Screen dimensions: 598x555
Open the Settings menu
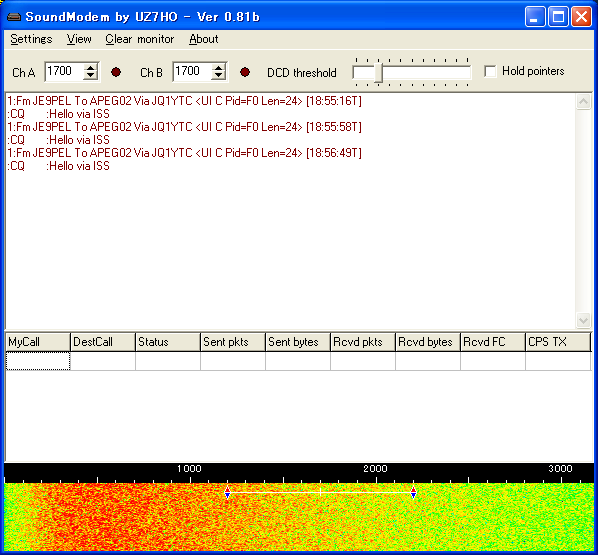tap(31, 39)
